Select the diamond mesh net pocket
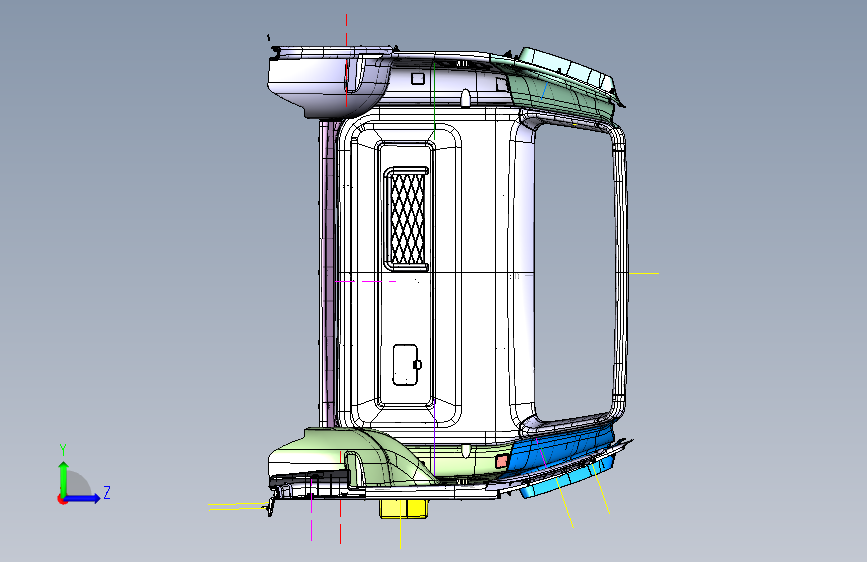 tap(408, 218)
